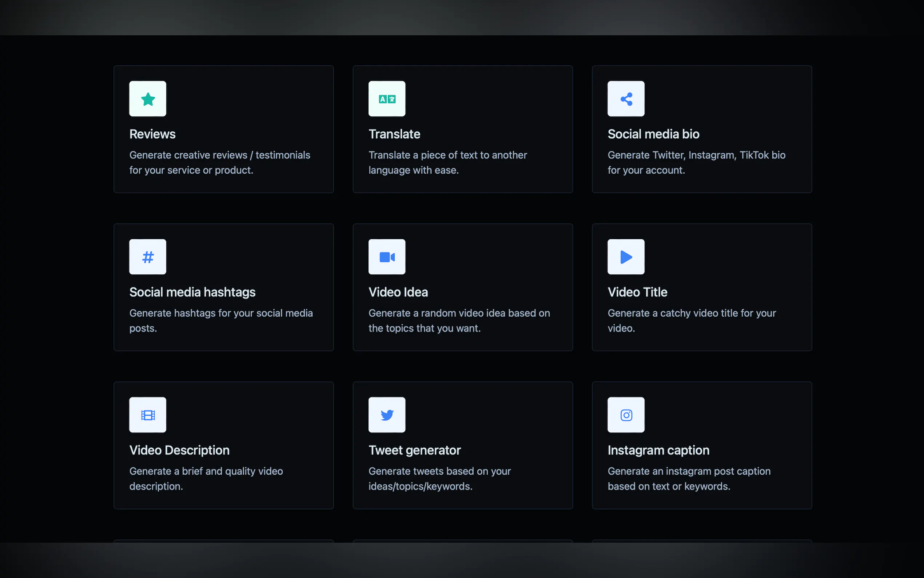Click the Instagram logo icon
924x578 pixels.
tap(626, 415)
